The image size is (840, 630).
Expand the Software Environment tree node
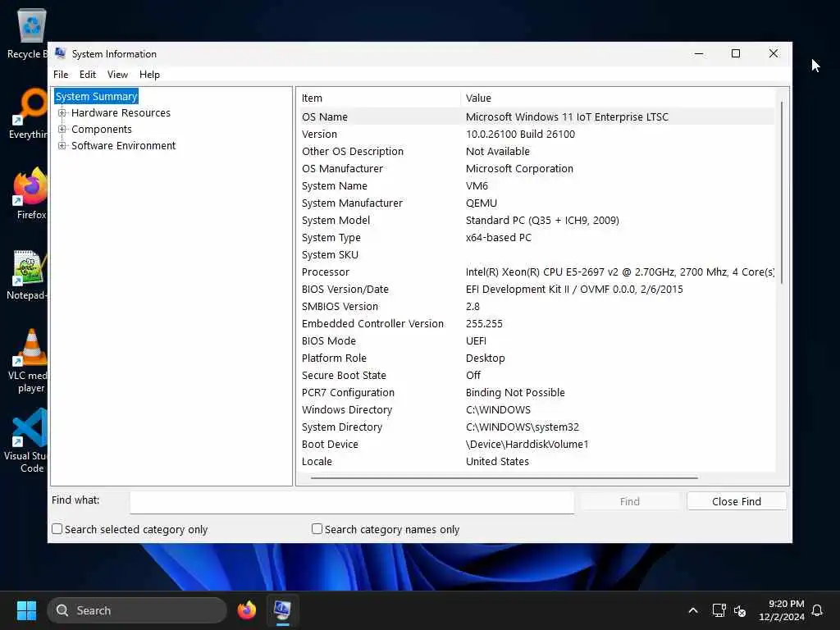(62, 146)
